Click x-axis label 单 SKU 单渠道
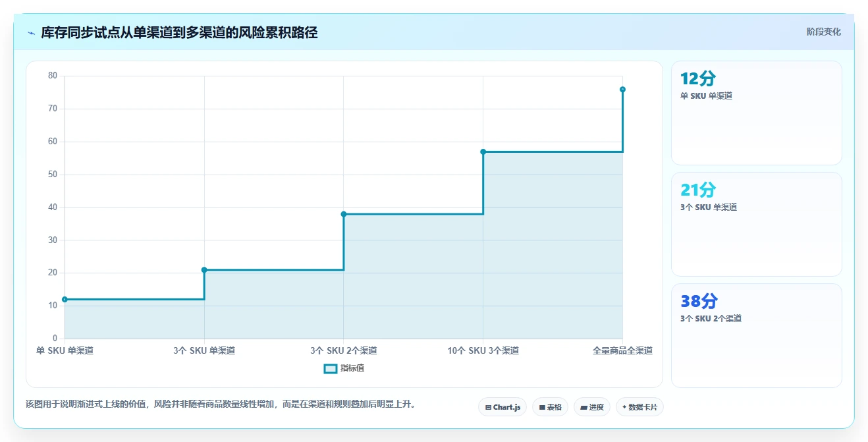 coord(65,350)
